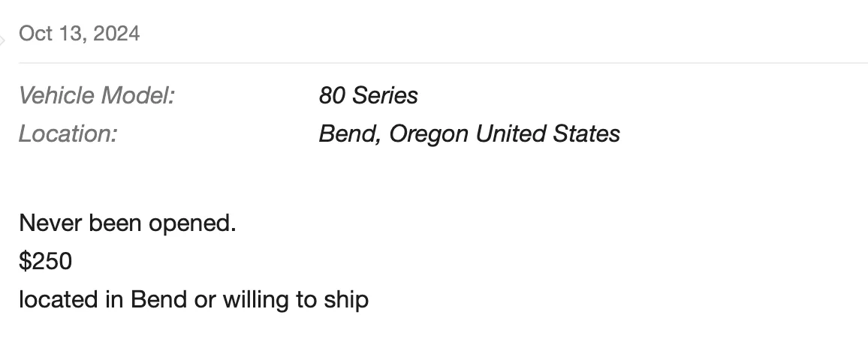Click the word Oregon in location value
The height and width of the screenshot is (339, 868).
[429, 134]
